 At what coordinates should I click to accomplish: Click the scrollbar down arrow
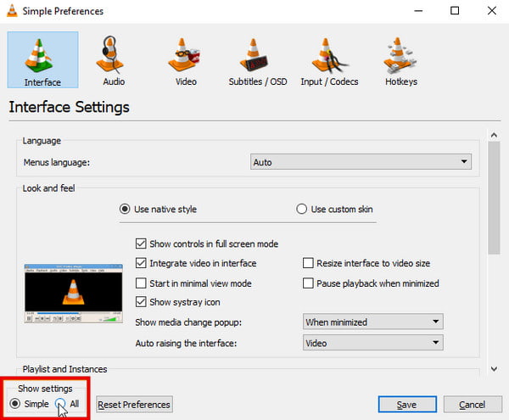tap(494, 369)
